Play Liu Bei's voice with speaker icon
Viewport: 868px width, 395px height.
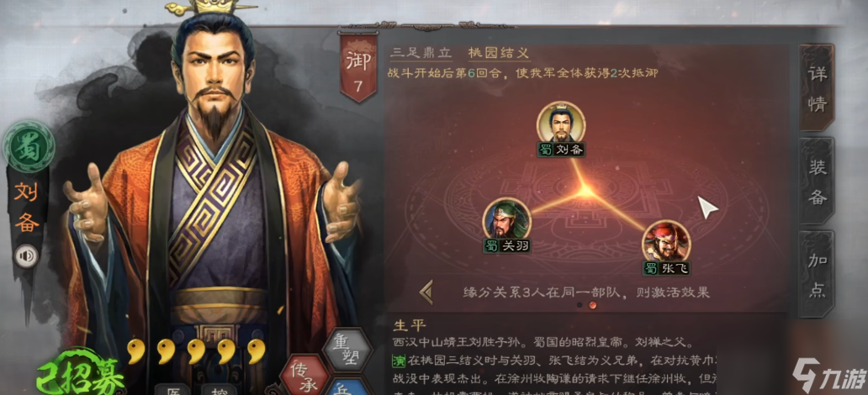(26, 256)
